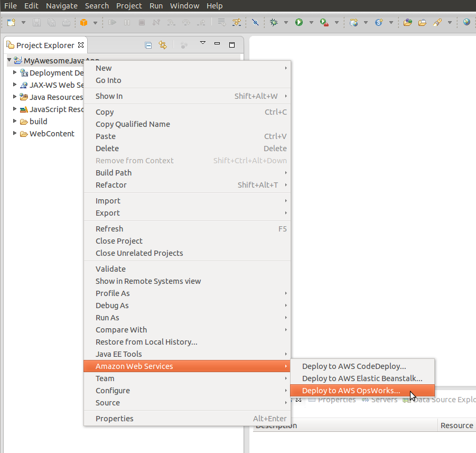476x453 pixels.
Task: Click the AWS orange cube toolbar icon
Action: (x=84, y=23)
